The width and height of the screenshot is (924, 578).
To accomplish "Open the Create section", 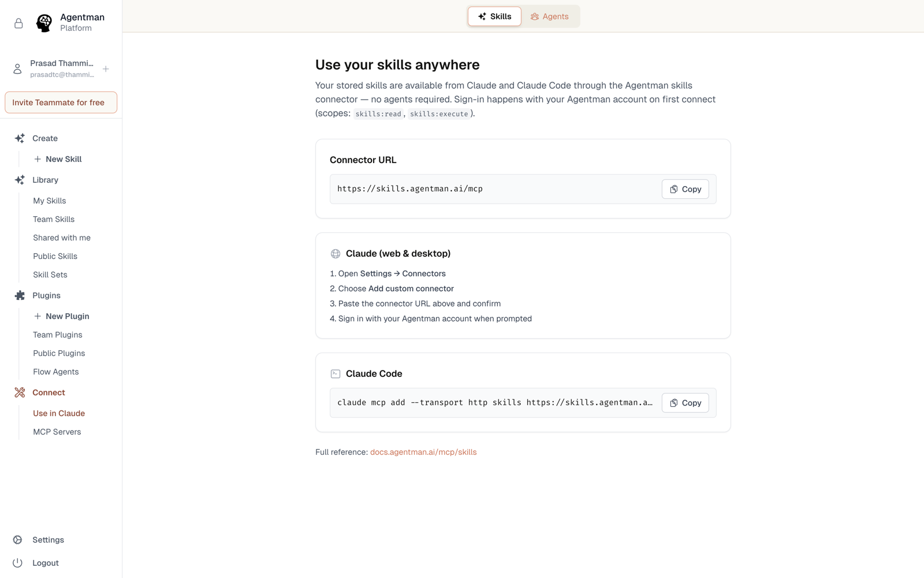I will 45,138.
